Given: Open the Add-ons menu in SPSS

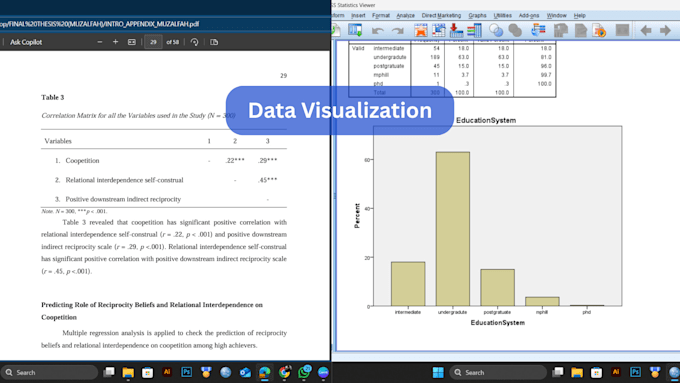Looking at the screenshot, I should pyautogui.click(x=529, y=16).
